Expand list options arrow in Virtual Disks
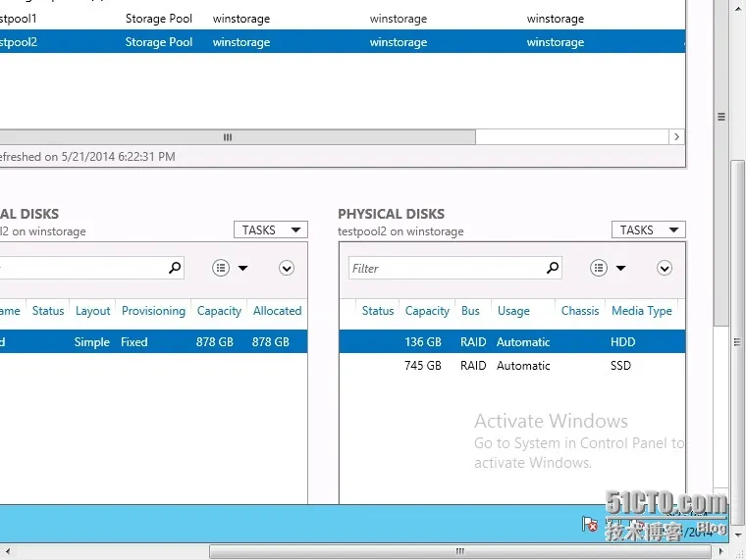Screen dimensions: 746x560 point(243,268)
